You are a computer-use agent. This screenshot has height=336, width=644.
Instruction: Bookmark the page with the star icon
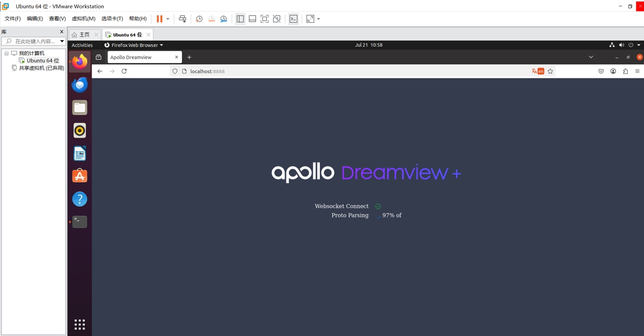tap(550, 71)
